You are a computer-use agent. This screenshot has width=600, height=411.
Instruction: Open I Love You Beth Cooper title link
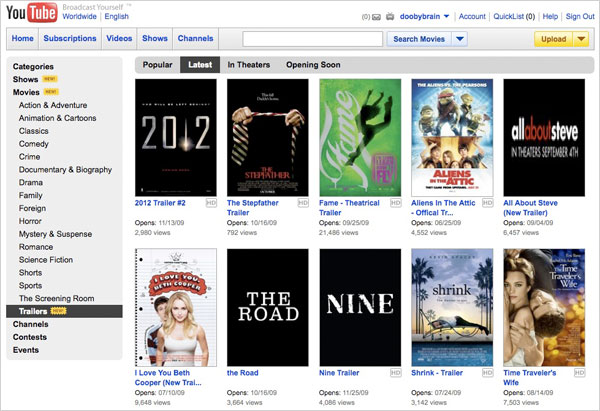click(168, 378)
